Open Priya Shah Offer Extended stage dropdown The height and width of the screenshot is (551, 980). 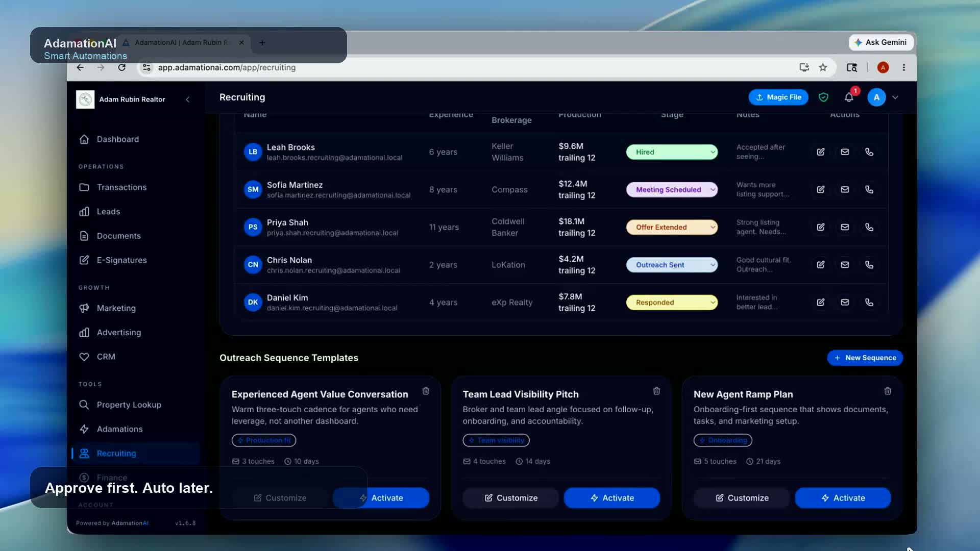[672, 227]
